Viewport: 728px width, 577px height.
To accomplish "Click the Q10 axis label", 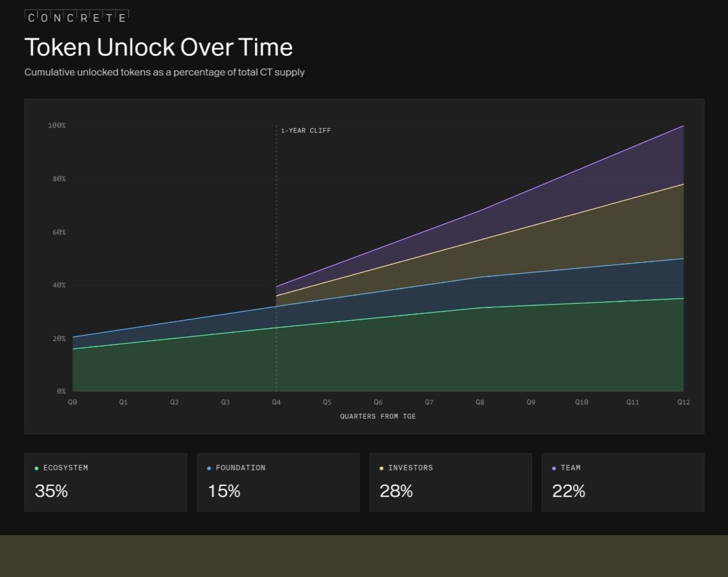I will (582, 402).
